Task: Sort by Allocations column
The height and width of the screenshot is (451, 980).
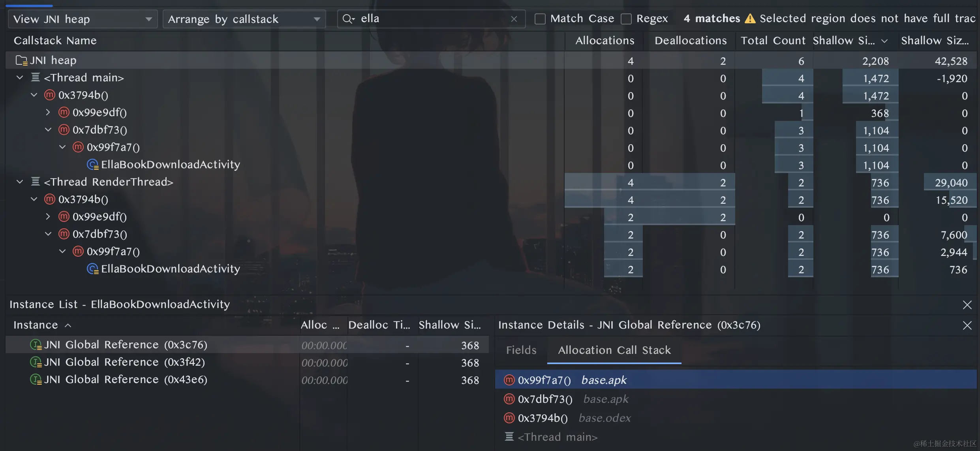Action: (x=605, y=41)
